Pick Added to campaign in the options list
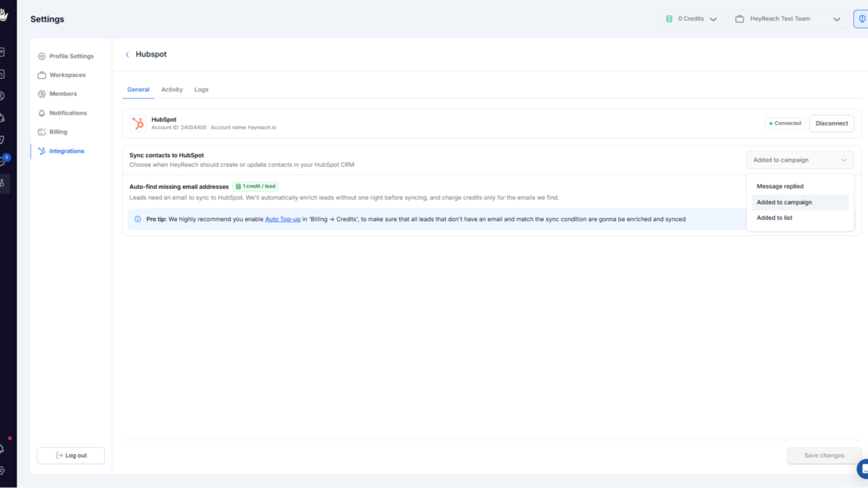The width and height of the screenshot is (868, 488). (800, 202)
